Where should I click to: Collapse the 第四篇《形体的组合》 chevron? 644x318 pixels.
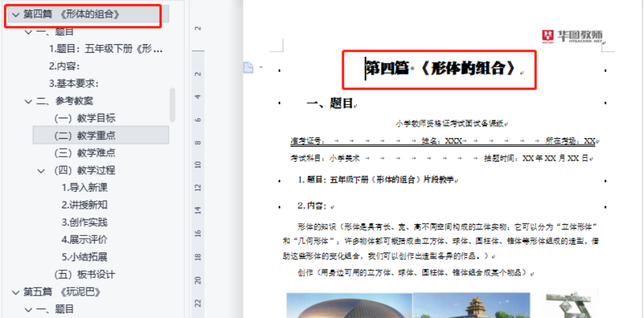tap(15, 14)
